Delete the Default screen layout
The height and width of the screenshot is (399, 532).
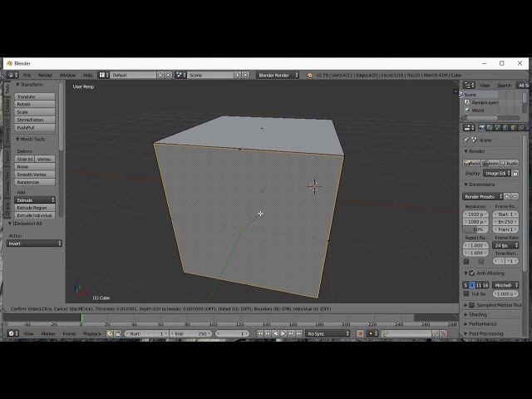point(168,75)
